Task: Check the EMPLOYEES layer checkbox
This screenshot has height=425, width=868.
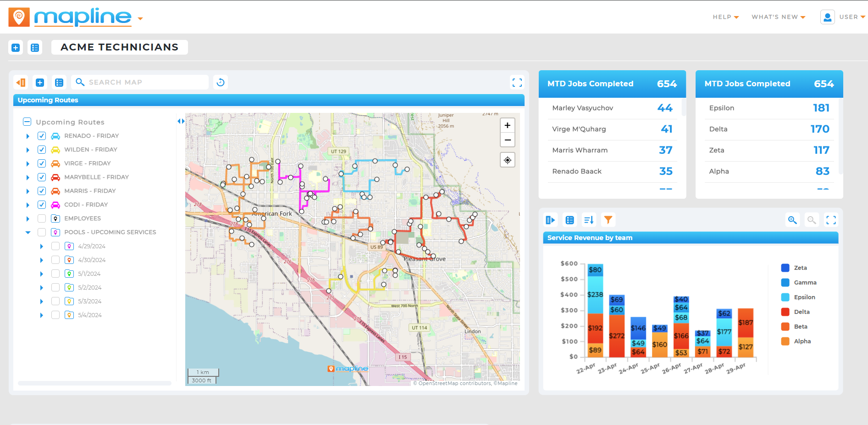Action: [42, 218]
